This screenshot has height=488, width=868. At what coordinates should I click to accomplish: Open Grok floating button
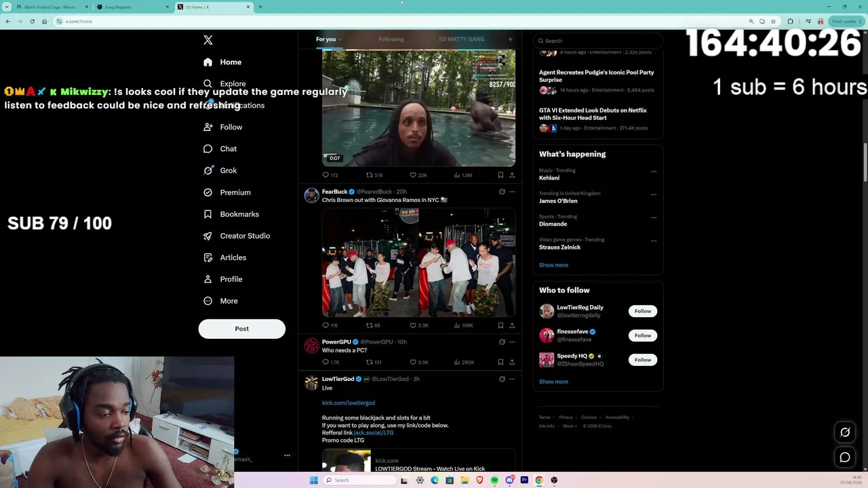(845, 432)
